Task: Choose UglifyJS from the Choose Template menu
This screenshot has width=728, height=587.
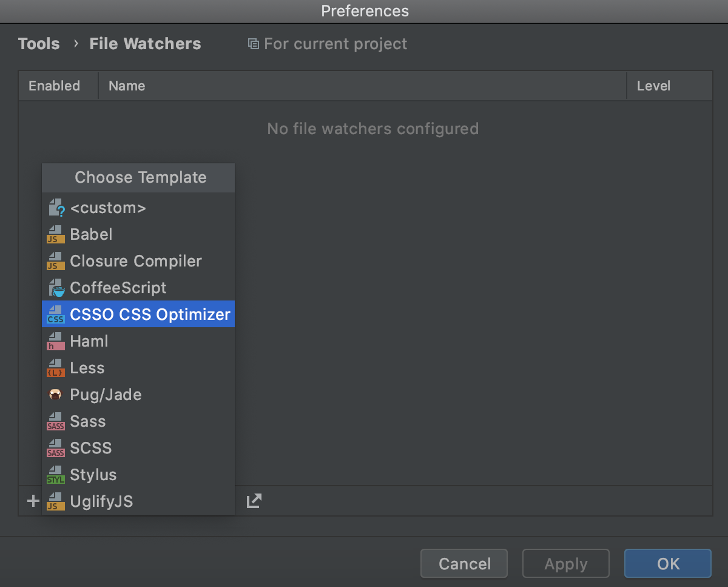Action: [101, 501]
